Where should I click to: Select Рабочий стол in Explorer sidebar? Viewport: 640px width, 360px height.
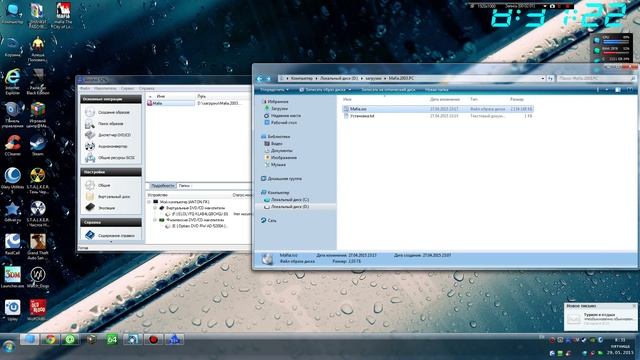pyautogui.click(x=280, y=122)
